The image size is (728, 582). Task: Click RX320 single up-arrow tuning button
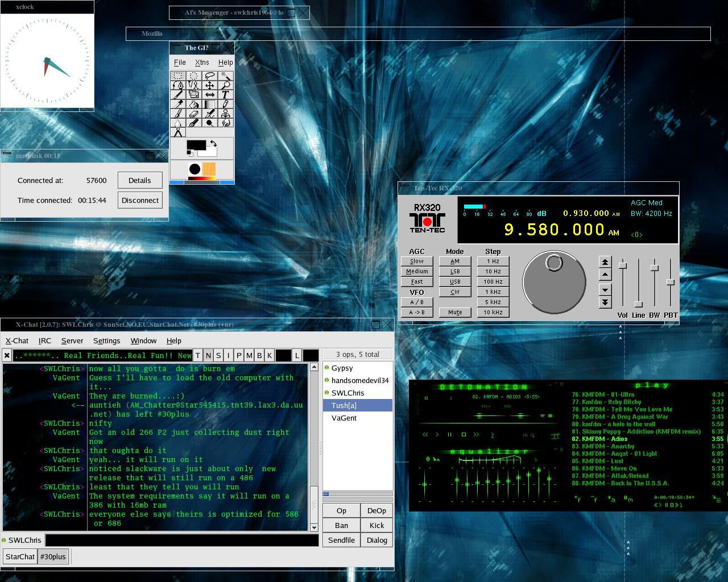605,275
